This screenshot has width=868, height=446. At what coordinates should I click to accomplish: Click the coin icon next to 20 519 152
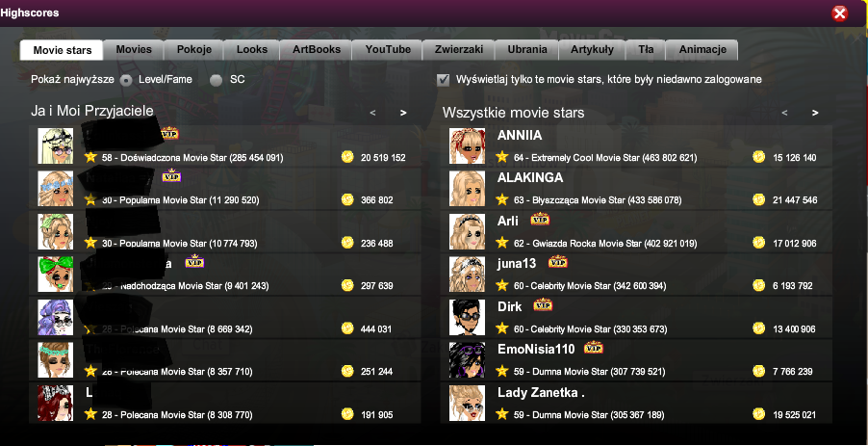pos(347,157)
